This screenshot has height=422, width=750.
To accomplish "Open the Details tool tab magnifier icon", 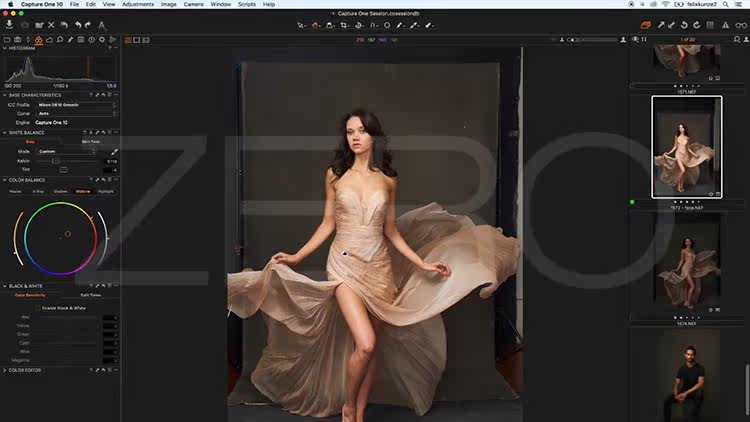I will pyautogui.click(x=60, y=40).
